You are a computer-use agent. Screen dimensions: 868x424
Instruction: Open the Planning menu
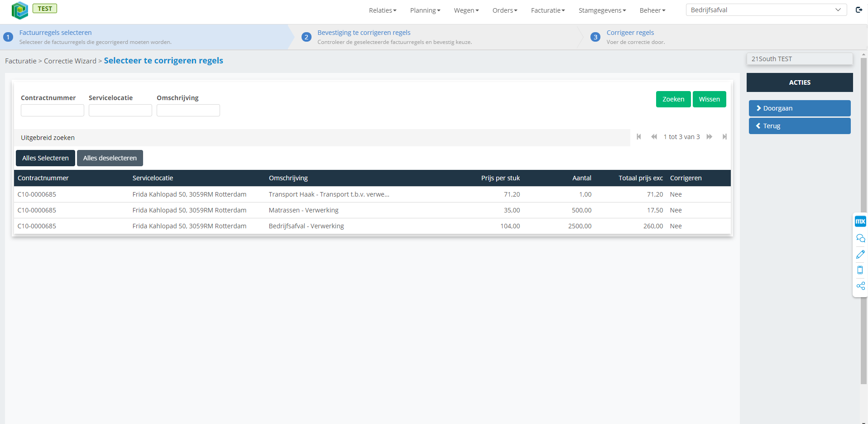click(425, 10)
